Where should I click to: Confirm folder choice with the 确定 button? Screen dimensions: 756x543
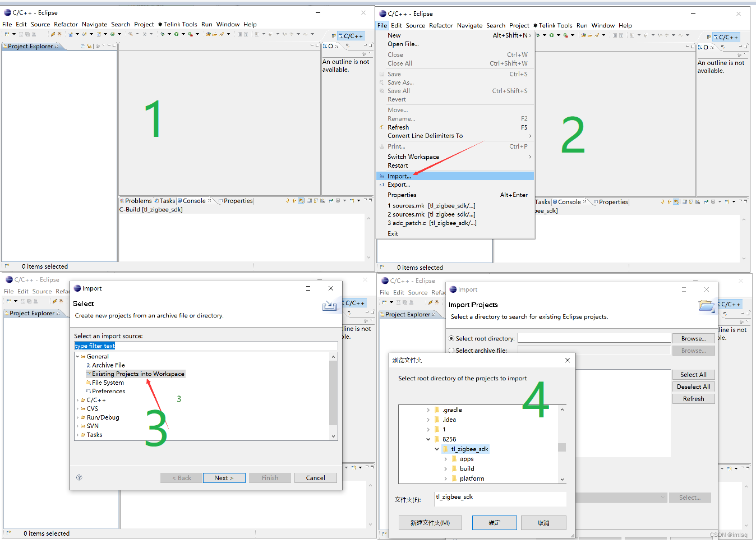[494, 523]
